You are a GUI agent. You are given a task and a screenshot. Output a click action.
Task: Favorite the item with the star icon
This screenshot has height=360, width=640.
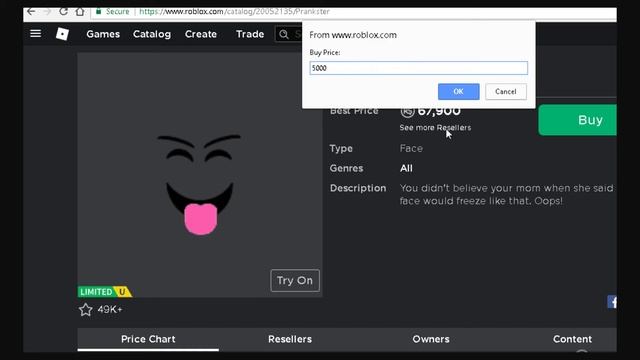(x=85, y=310)
